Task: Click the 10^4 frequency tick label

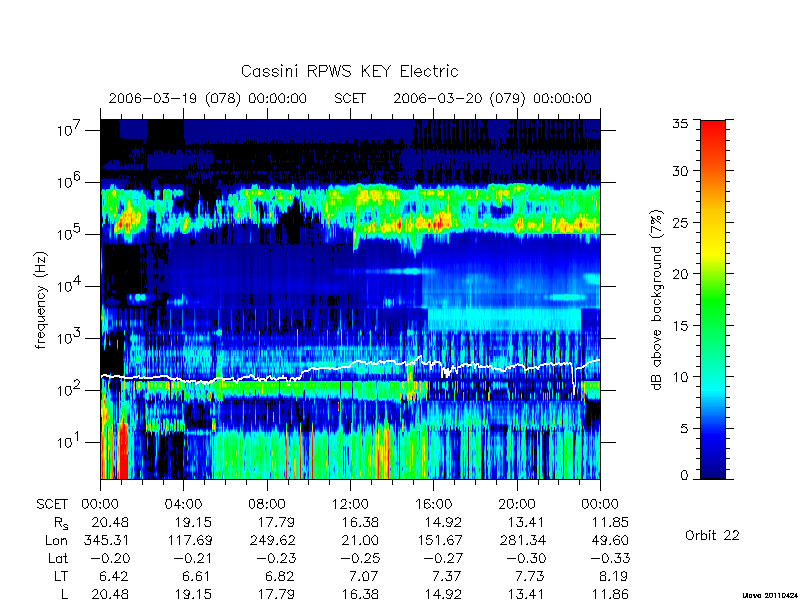Action: (x=69, y=286)
